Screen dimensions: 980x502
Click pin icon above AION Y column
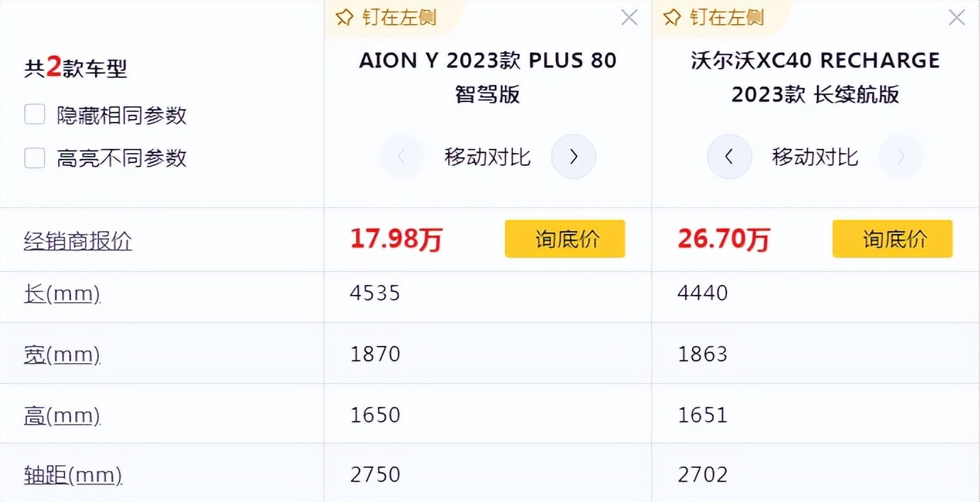pyautogui.click(x=345, y=17)
